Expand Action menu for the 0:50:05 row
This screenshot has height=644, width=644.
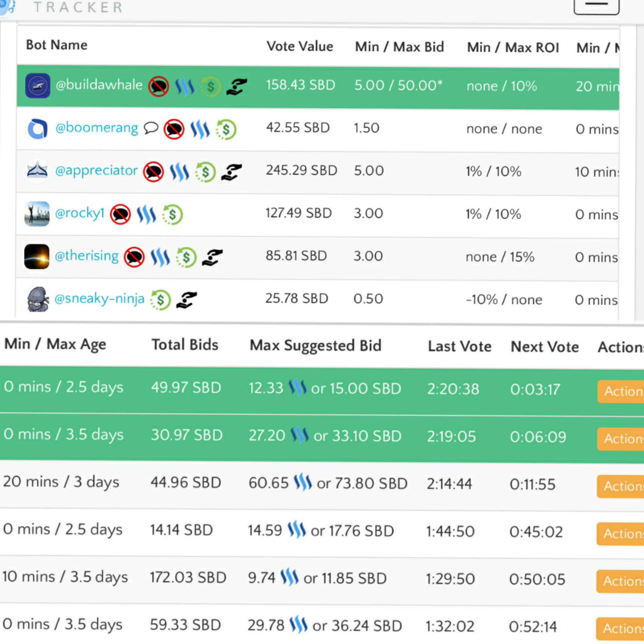click(x=621, y=581)
